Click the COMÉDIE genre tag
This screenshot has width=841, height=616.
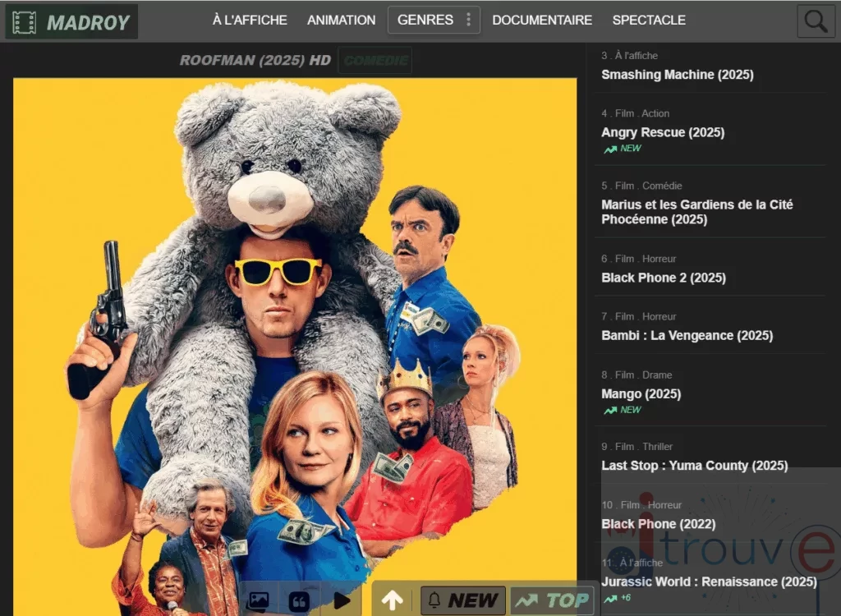pyautogui.click(x=375, y=61)
